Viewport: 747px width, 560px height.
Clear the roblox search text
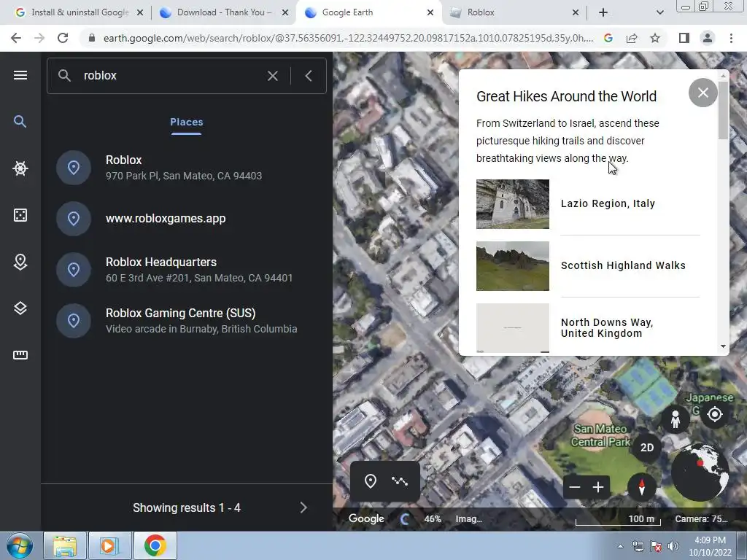click(273, 76)
